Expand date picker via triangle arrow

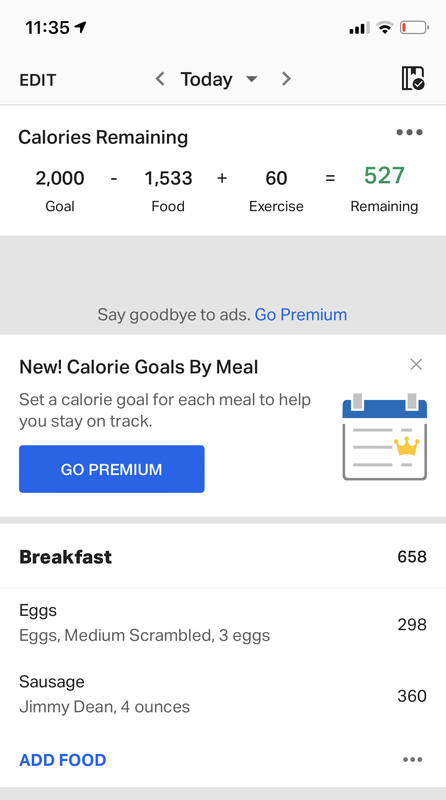pos(252,80)
